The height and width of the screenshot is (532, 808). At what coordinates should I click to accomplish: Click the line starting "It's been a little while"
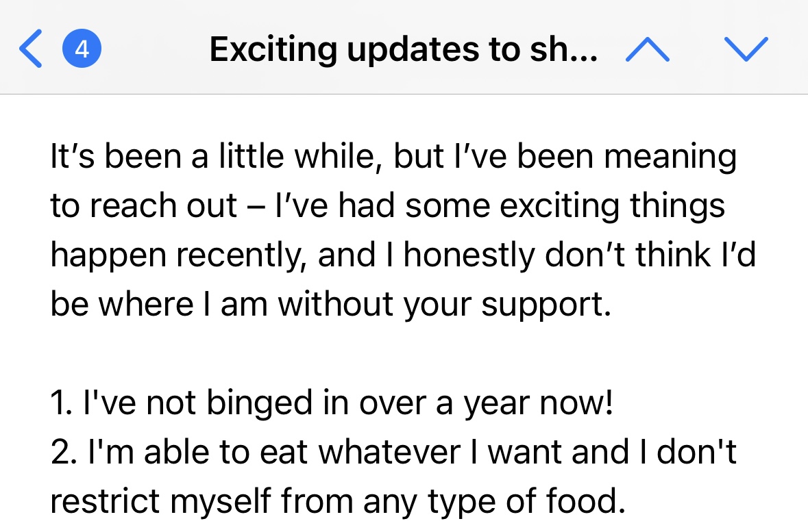click(x=393, y=157)
